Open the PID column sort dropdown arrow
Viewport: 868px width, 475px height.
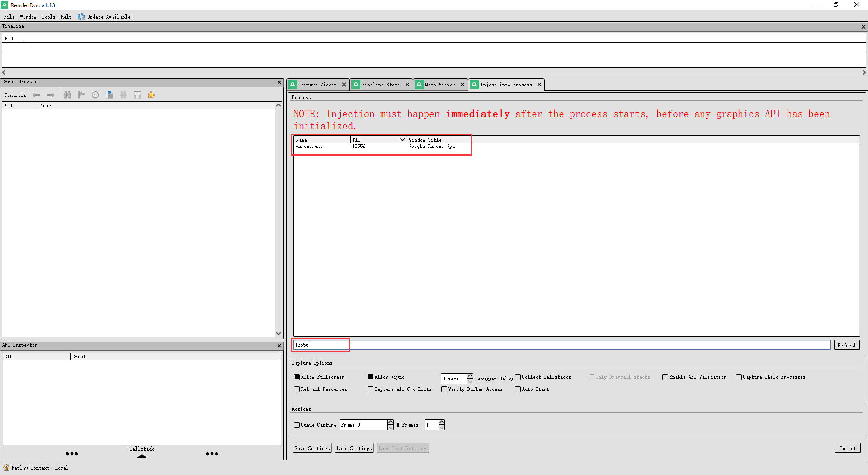402,140
